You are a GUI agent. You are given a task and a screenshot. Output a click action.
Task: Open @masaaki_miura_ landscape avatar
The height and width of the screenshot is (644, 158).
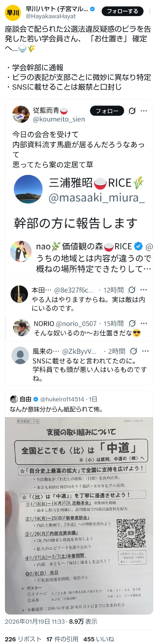(x=28, y=189)
